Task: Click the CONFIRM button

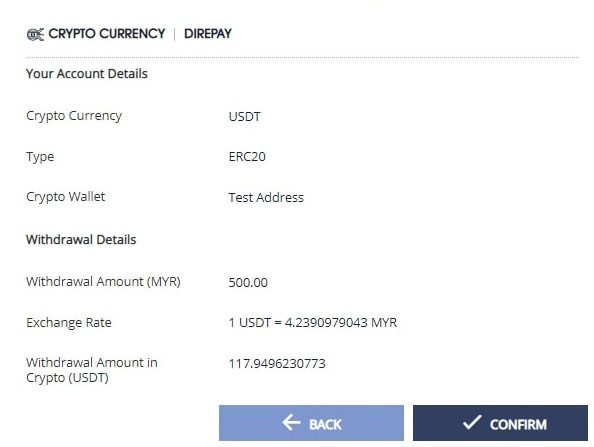Action: [500, 423]
